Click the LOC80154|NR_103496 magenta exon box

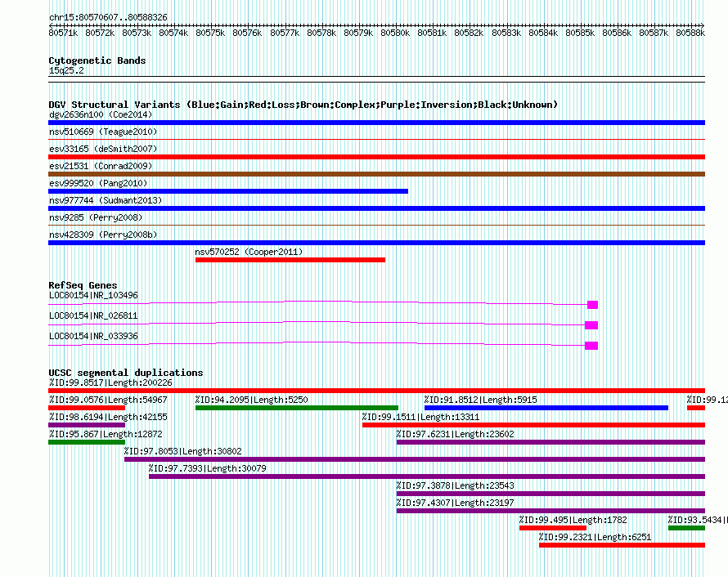[592, 305]
